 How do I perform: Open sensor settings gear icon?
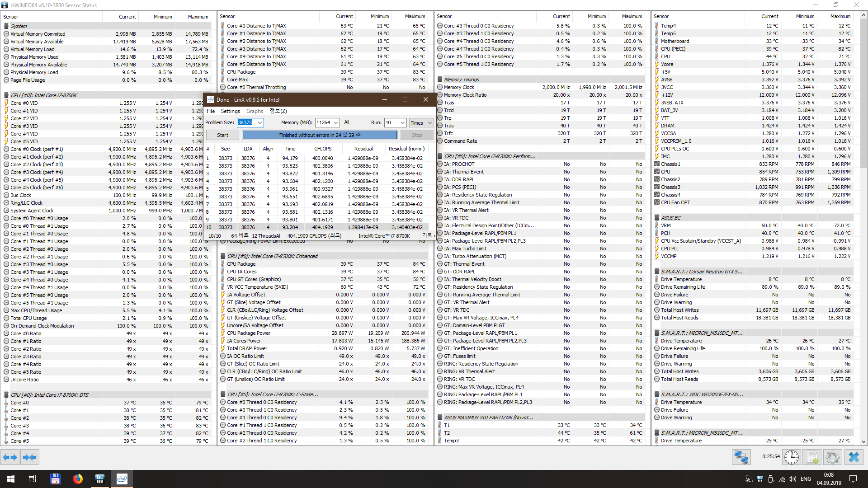click(x=832, y=457)
